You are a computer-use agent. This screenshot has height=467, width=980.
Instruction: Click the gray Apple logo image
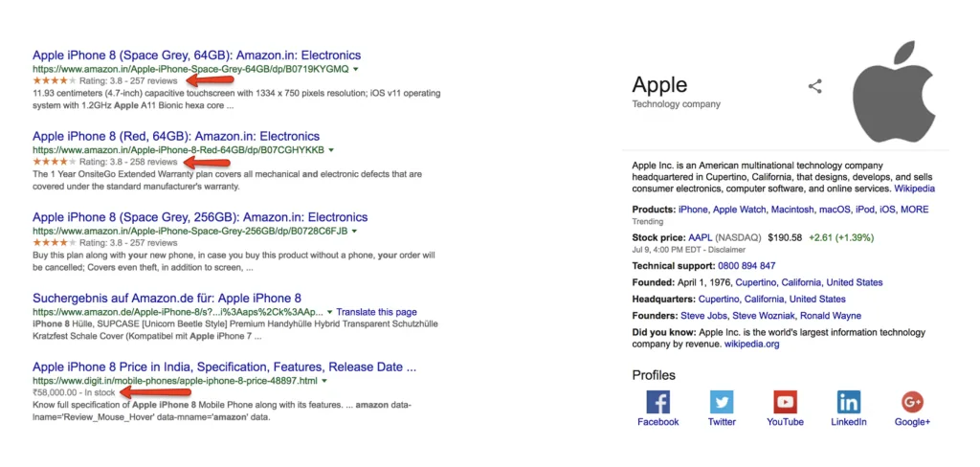coord(895,92)
